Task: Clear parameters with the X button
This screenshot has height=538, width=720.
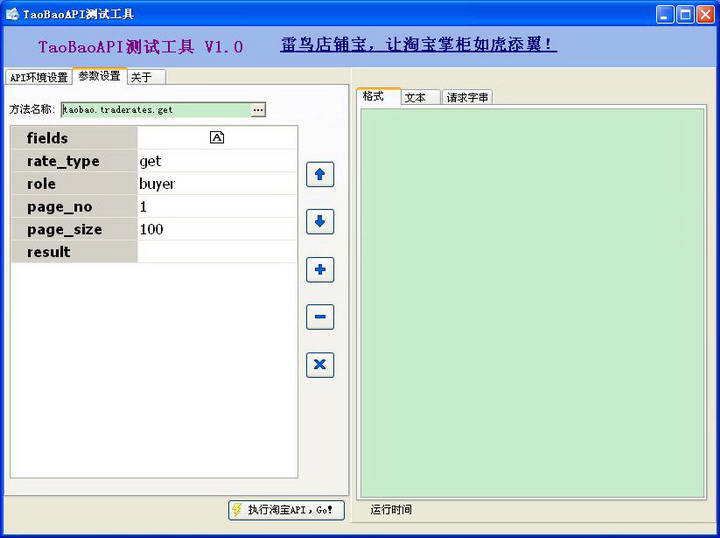Action: click(320, 365)
